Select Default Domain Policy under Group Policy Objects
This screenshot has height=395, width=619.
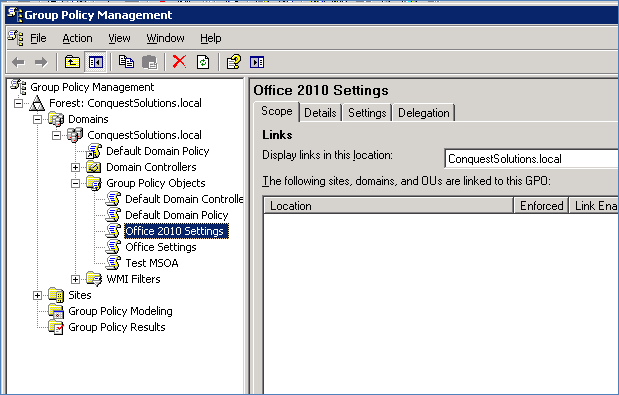click(176, 215)
